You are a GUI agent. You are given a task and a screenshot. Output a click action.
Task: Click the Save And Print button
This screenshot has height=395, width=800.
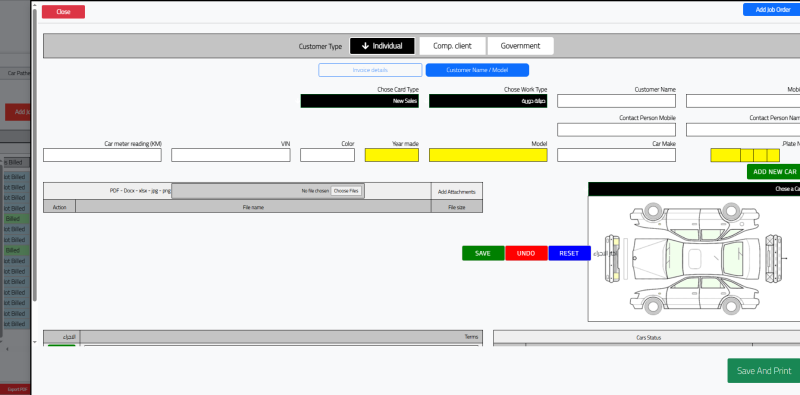click(x=764, y=371)
